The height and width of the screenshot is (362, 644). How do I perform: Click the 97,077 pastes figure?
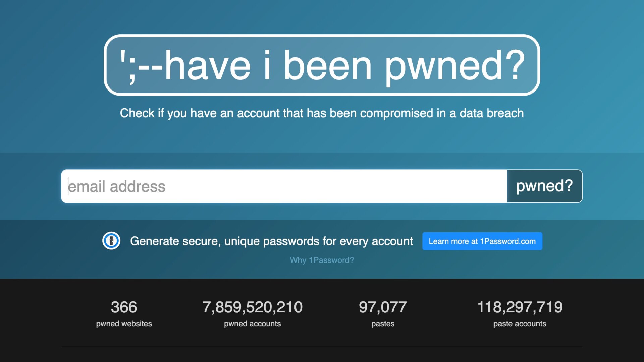[383, 307]
